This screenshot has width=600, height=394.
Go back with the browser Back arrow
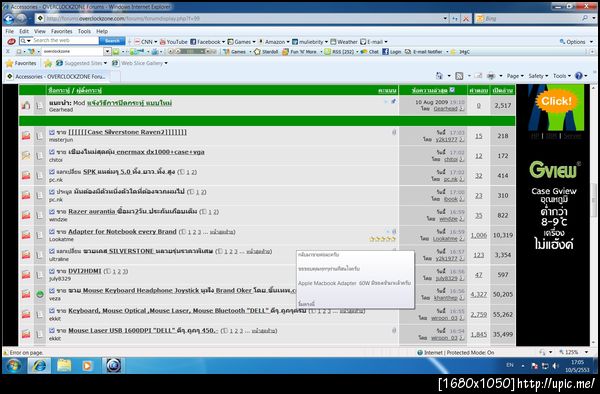9,19
